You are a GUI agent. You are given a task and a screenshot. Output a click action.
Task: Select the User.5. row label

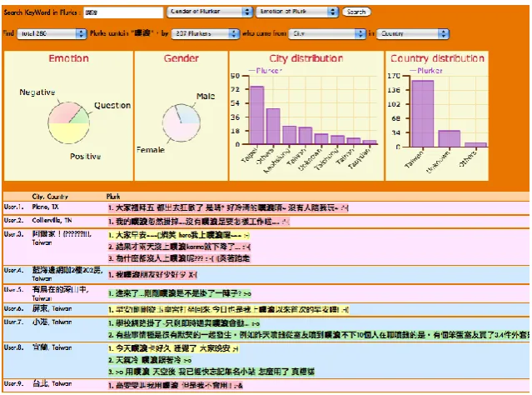coord(13,289)
